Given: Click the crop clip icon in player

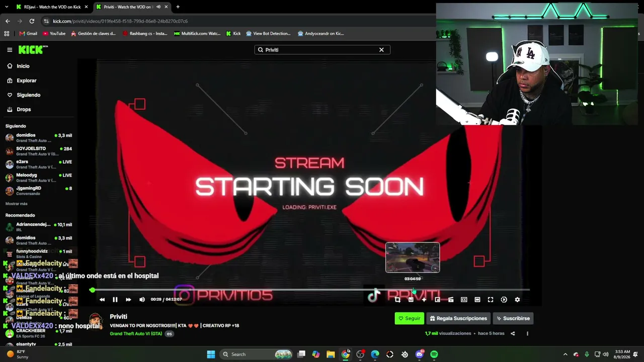Looking at the screenshot, I should [x=397, y=300].
